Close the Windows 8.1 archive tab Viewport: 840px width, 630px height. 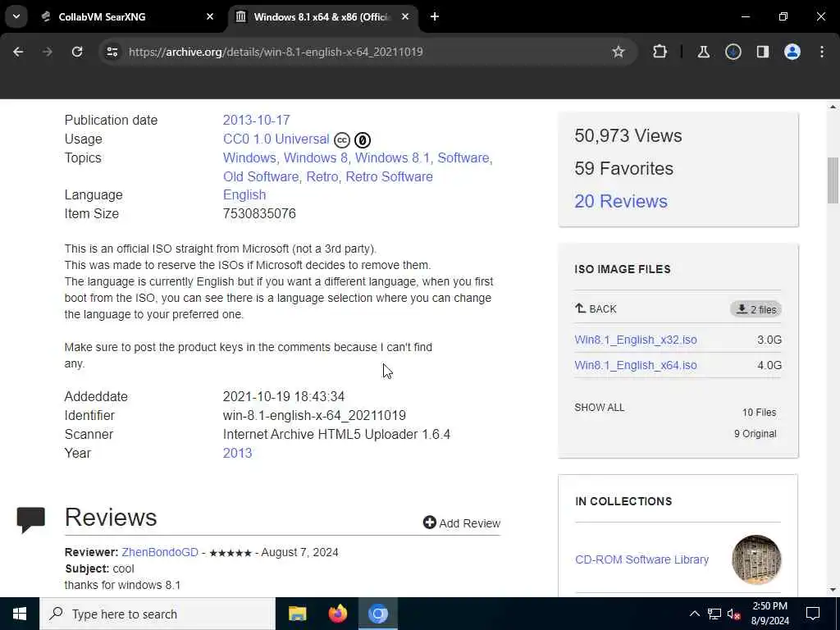point(405,16)
